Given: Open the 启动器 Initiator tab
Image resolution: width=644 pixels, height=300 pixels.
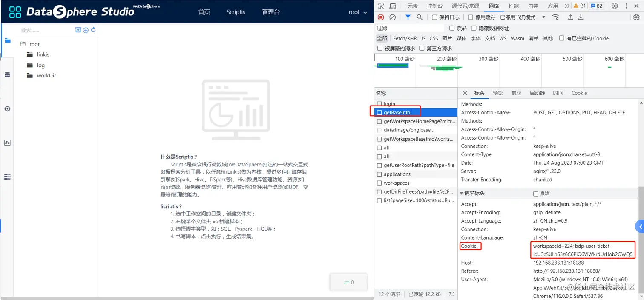Looking at the screenshot, I should [537, 93].
